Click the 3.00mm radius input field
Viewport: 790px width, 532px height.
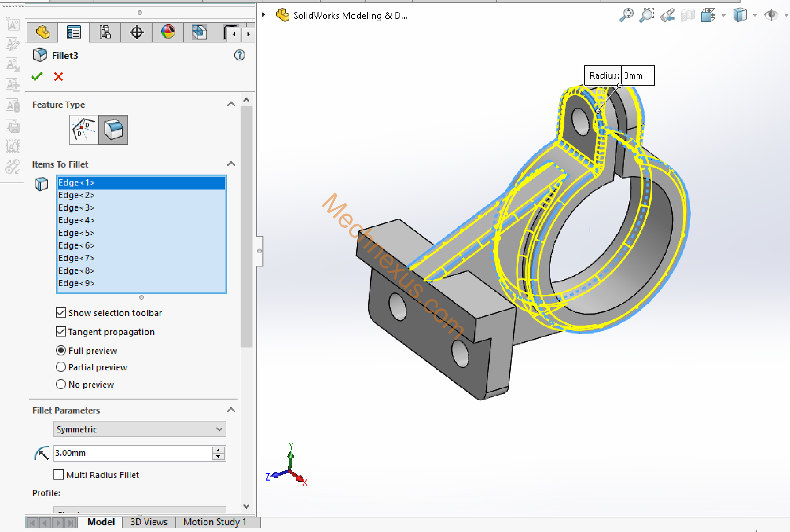[x=132, y=453]
